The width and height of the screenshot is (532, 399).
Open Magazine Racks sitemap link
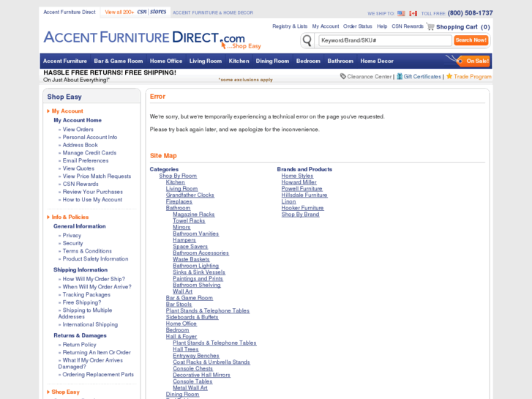(x=194, y=215)
